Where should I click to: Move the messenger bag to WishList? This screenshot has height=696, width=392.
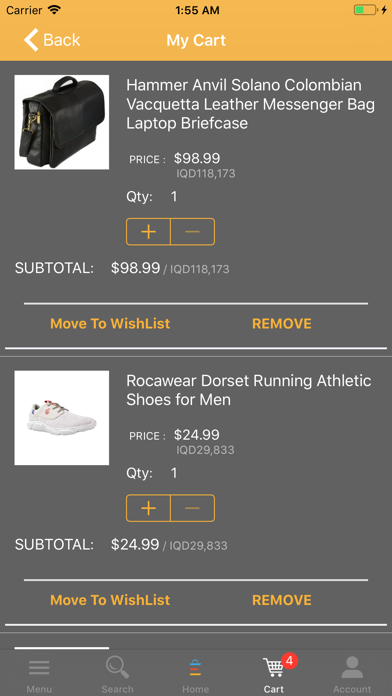point(110,324)
